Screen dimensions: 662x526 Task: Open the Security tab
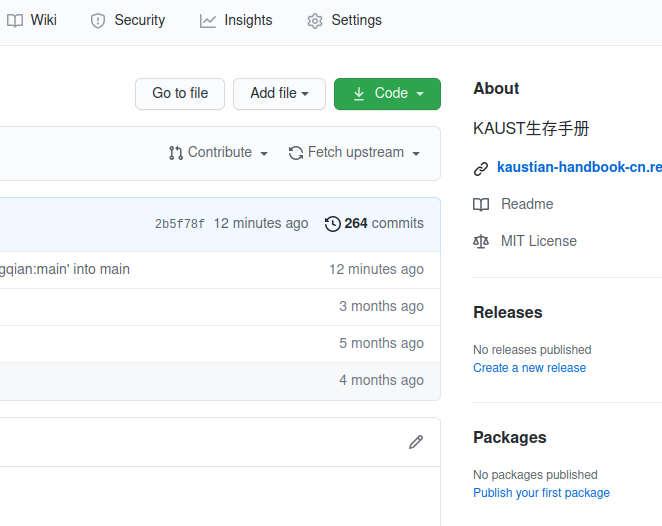(x=128, y=20)
